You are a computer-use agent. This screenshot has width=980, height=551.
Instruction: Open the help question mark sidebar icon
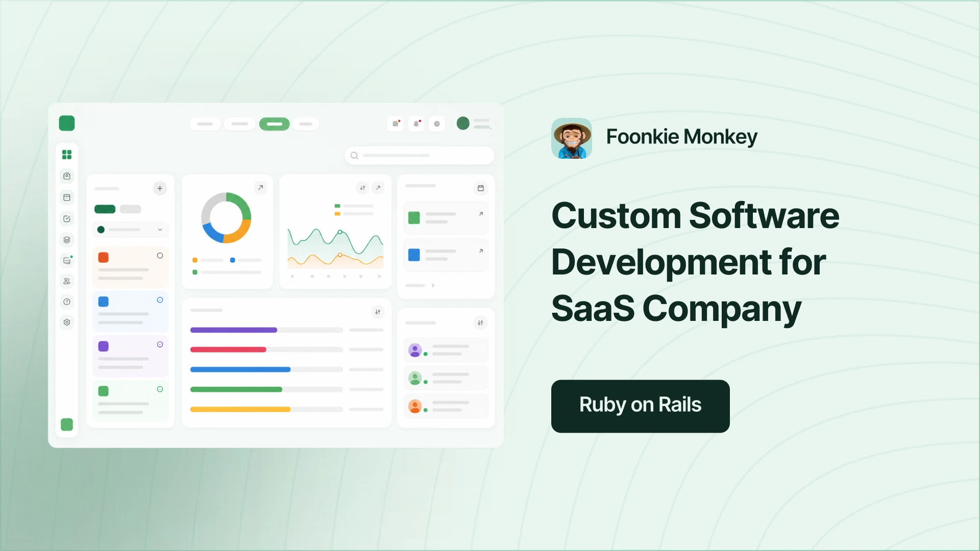coord(67,302)
